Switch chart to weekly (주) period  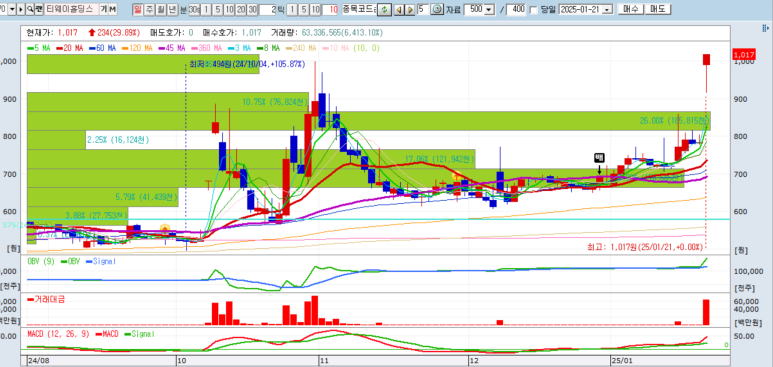pyautogui.click(x=148, y=9)
